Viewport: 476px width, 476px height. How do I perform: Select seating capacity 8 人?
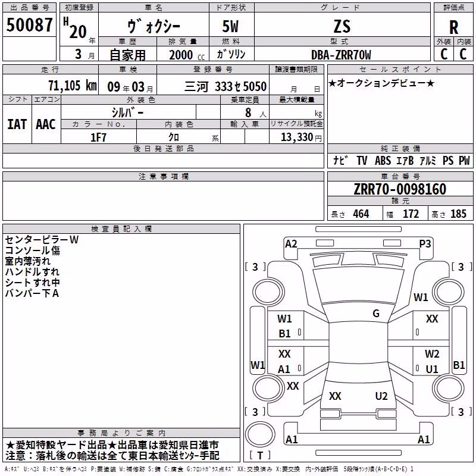click(256, 113)
